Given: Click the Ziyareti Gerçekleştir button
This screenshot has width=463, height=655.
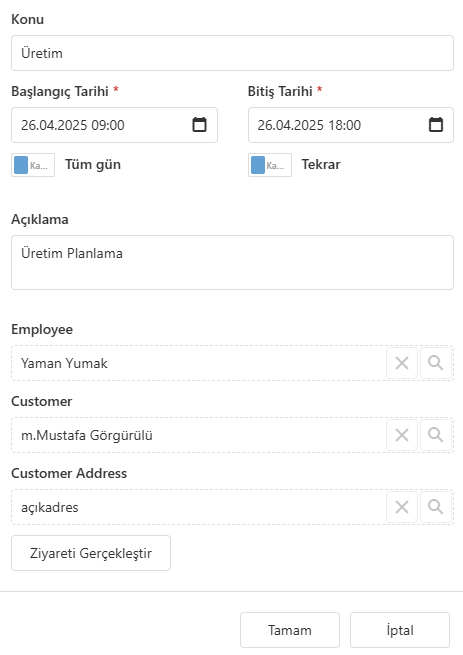Looking at the screenshot, I should [x=91, y=553].
